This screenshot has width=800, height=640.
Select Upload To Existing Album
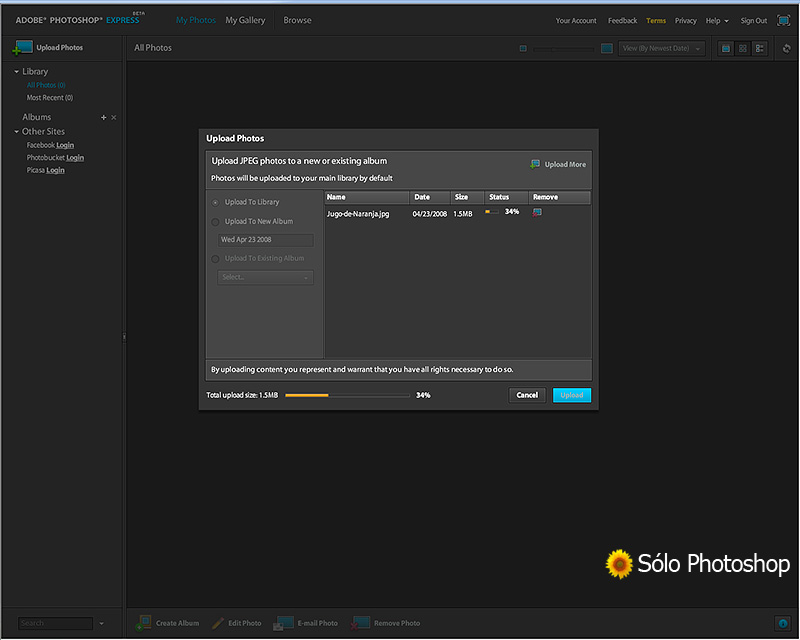[214, 258]
